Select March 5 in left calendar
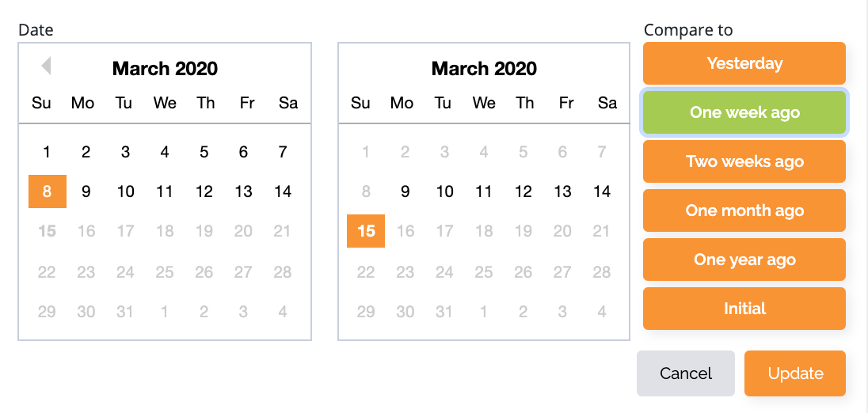 coord(204,152)
